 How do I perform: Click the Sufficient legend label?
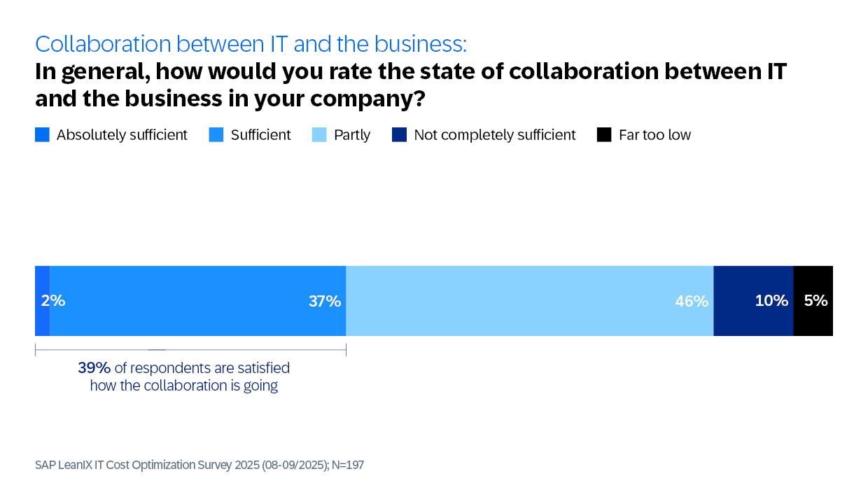click(x=260, y=135)
